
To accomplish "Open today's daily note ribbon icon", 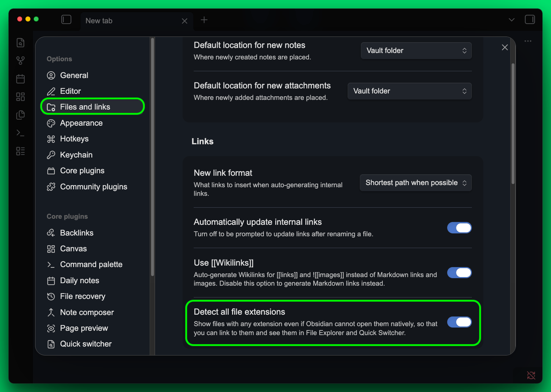I will point(21,79).
